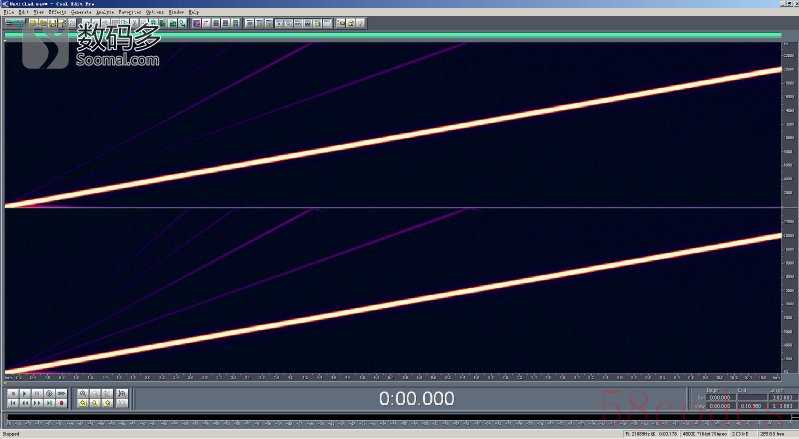799x439 pixels.
Task: Click the Zoom In Horizontally magnifier icon
Action: 83,394
